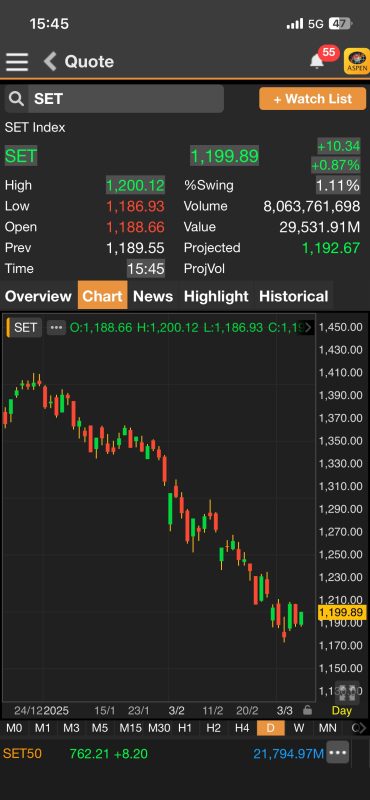Expand the OHLC header arrow
Image resolution: width=370 pixels, height=800 pixels.
308,328
